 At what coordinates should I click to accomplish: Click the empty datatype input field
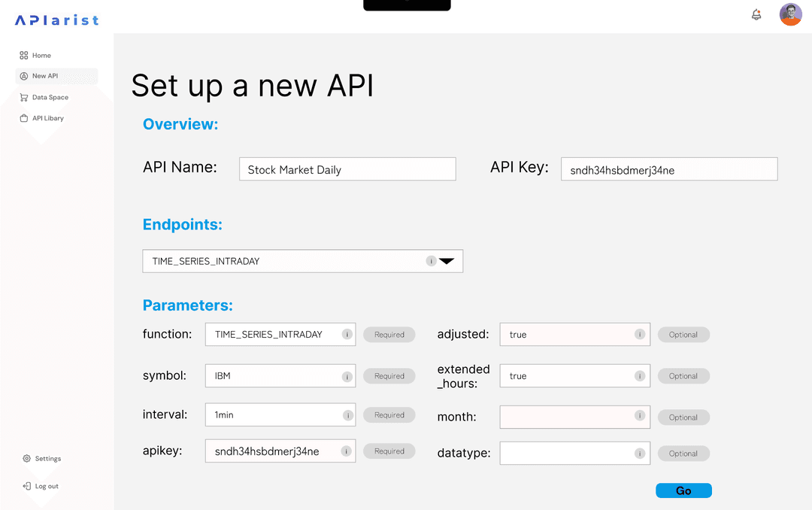575,454
